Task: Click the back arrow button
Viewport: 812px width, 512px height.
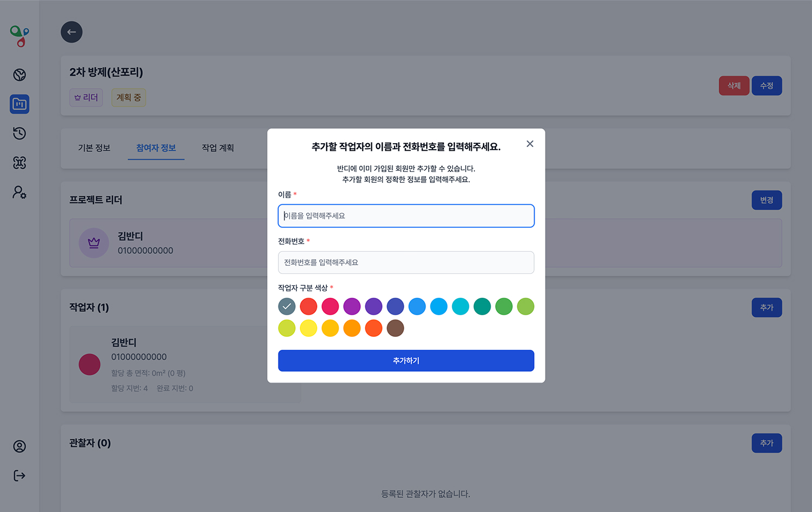Action: (x=72, y=32)
